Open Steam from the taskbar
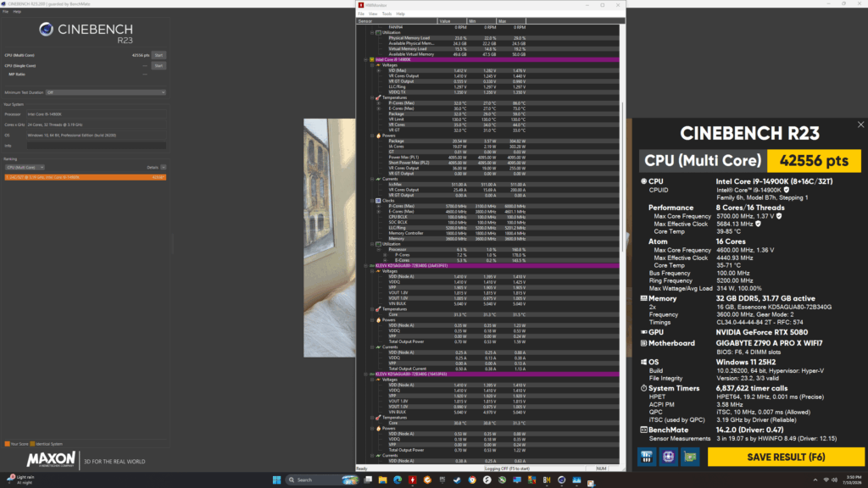Screen dimensions: 868x488 click(457, 480)
